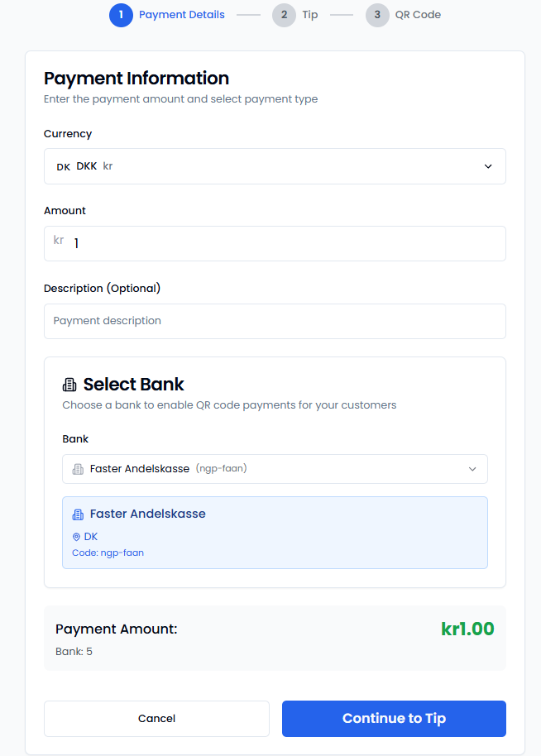Click the Payment Details label in the stepper
This screenshot has height=756, width=541.
pyautogui.click(x=181, y=15)
